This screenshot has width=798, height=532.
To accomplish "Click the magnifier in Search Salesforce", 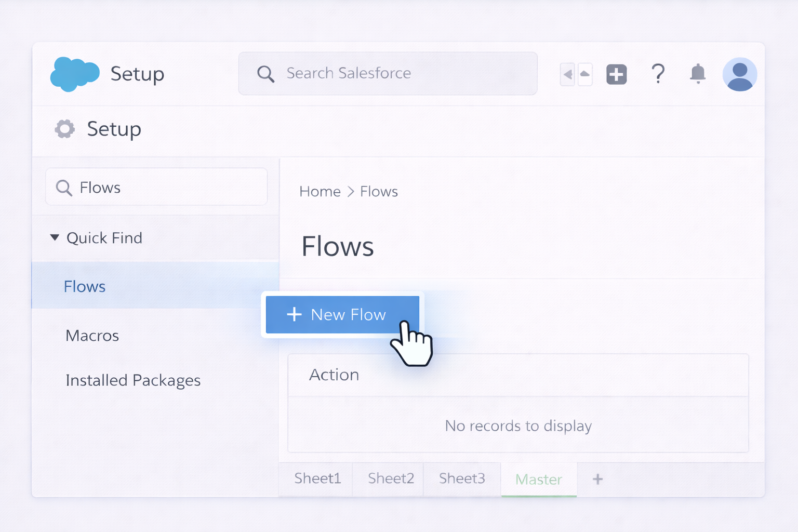I will (x=265, y=74).
